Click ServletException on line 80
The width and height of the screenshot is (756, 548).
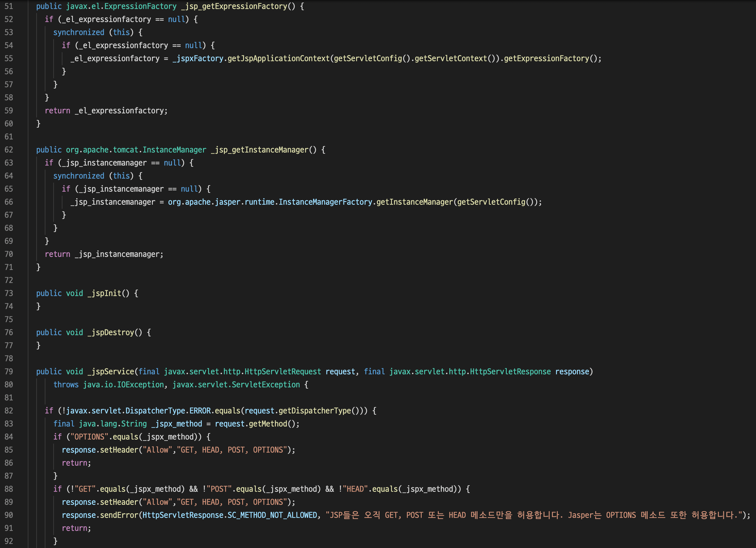coord(266,385)
